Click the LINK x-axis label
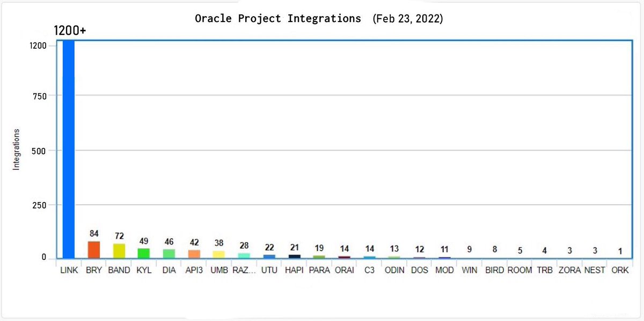644x321 pixels. 69,270
